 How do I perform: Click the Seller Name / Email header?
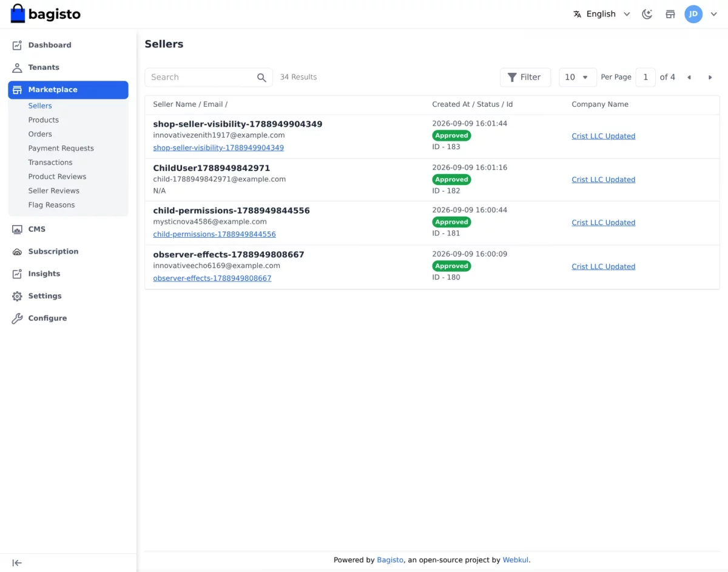190,104
